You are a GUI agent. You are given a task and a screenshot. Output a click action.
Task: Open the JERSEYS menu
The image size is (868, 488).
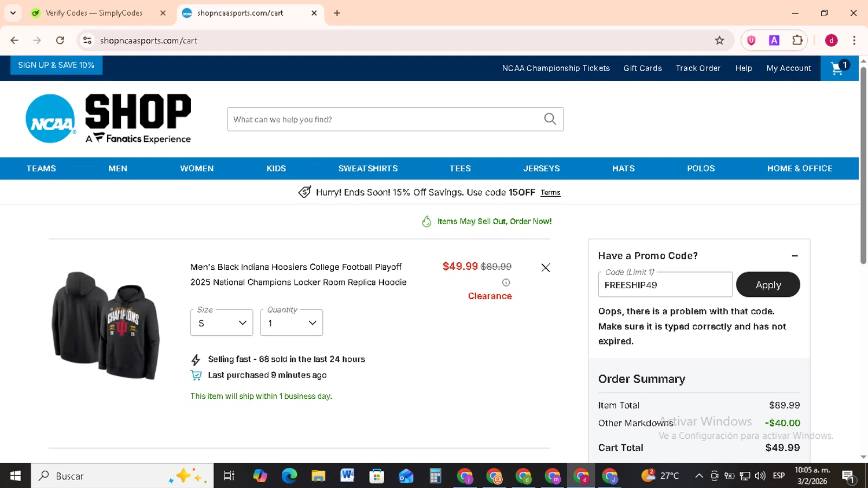[x=541, y=168]
